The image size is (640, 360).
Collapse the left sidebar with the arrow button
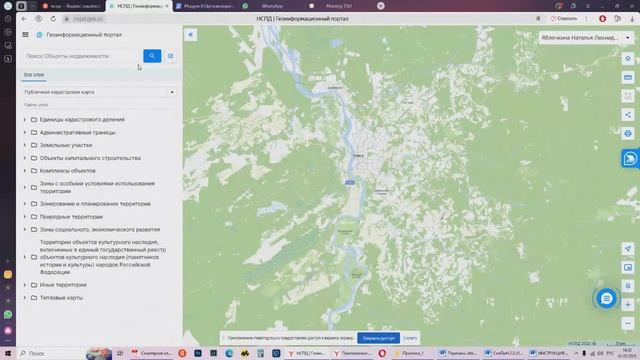191,35
